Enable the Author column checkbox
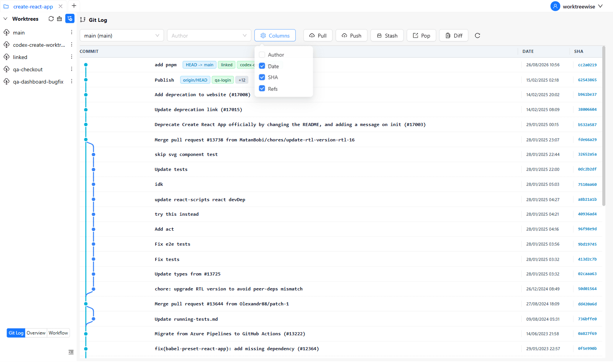613x364 pixels. pyautogui.click(x=262, y=55)
